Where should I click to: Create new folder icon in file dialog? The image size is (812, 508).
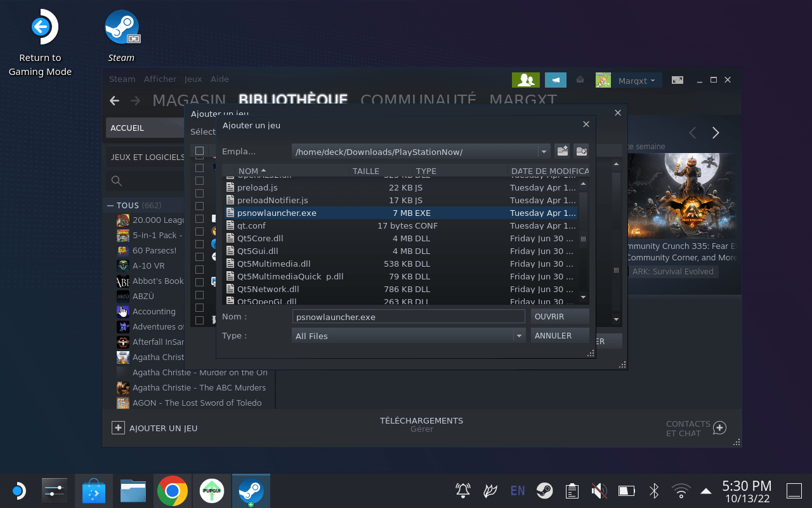(x=581, y=151)
